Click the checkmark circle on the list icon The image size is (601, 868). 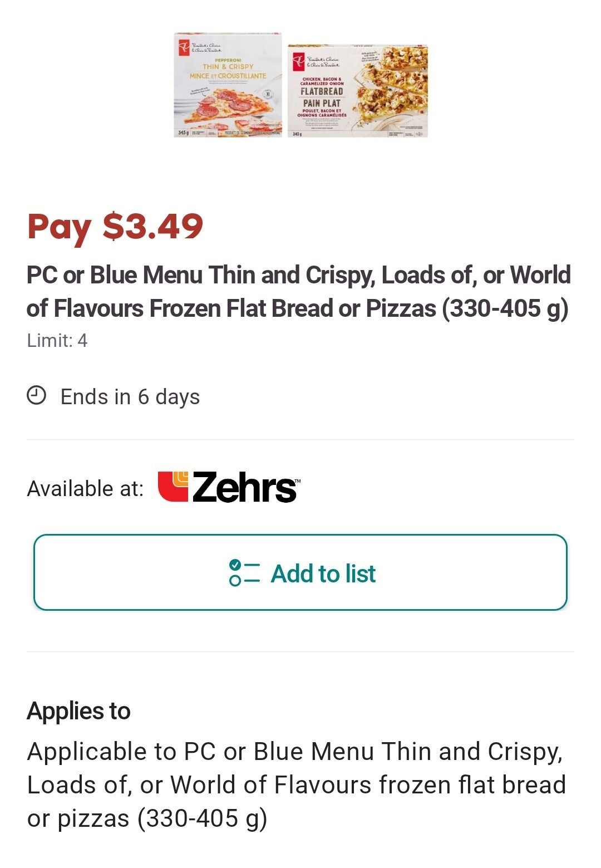point(236,565)
